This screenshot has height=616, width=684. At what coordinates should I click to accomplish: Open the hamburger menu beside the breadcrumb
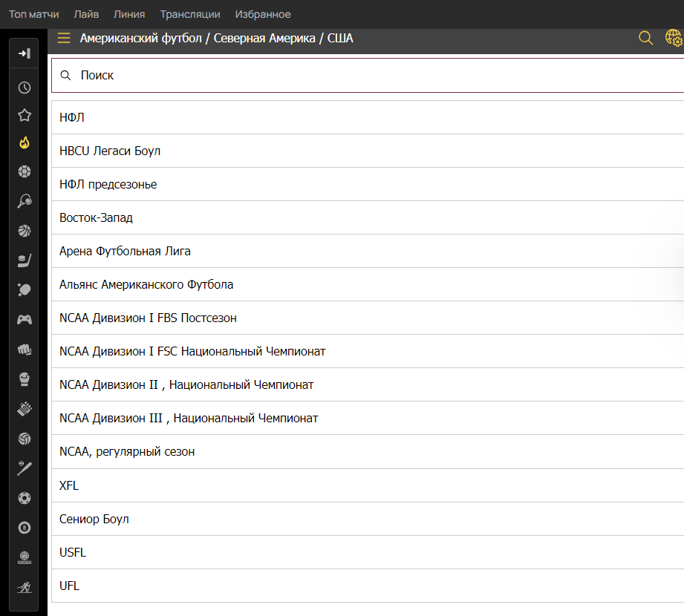64,38
